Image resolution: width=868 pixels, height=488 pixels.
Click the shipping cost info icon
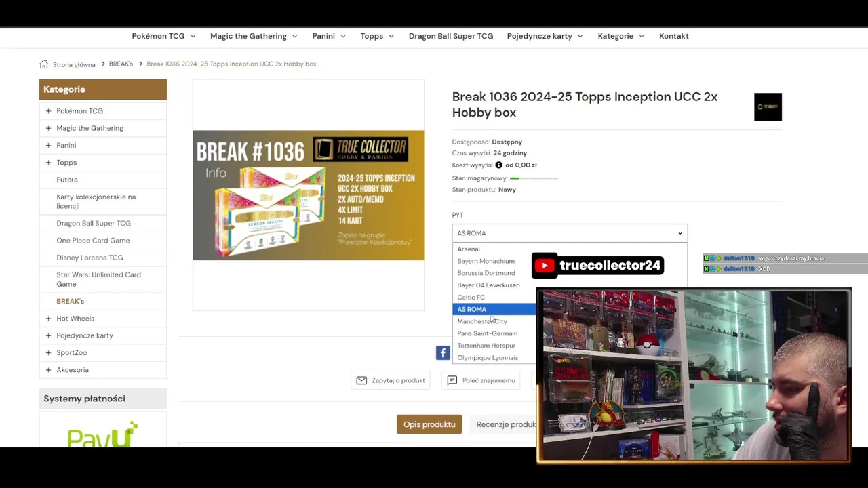pos(498,165)
